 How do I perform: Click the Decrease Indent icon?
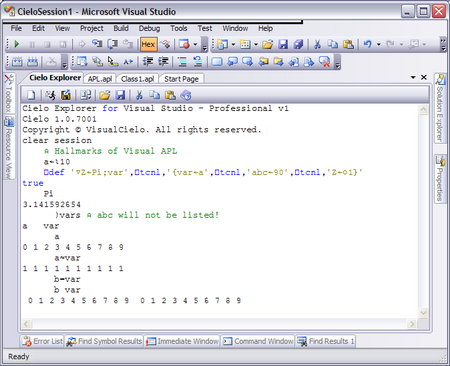tap(148, 61)
